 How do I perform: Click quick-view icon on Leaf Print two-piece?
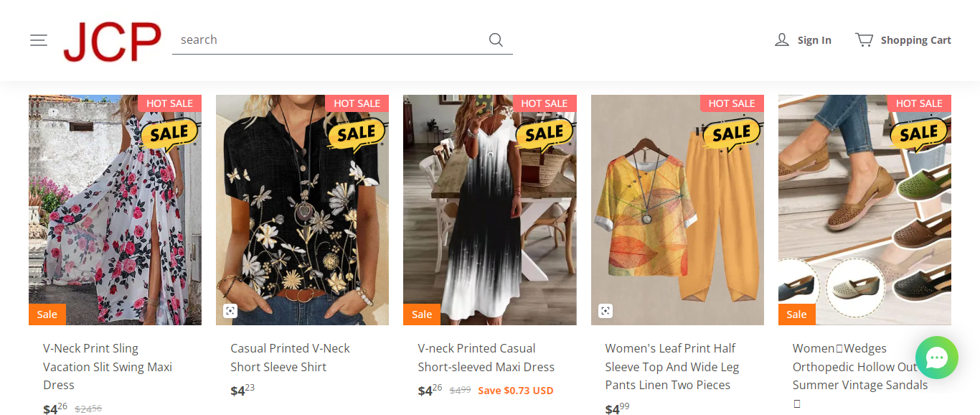[x=605, y=311]
